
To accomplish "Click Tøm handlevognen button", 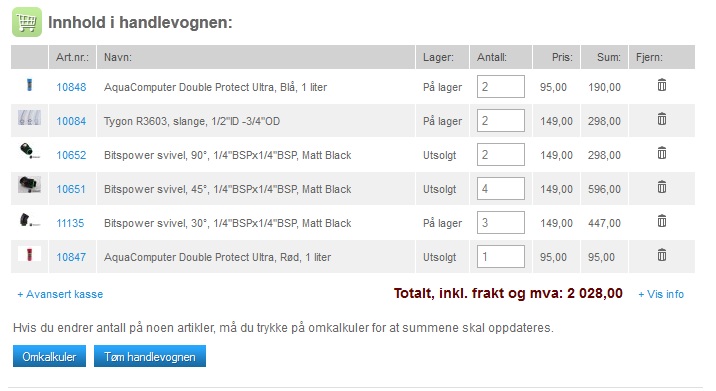I will [x=150, y=356].
